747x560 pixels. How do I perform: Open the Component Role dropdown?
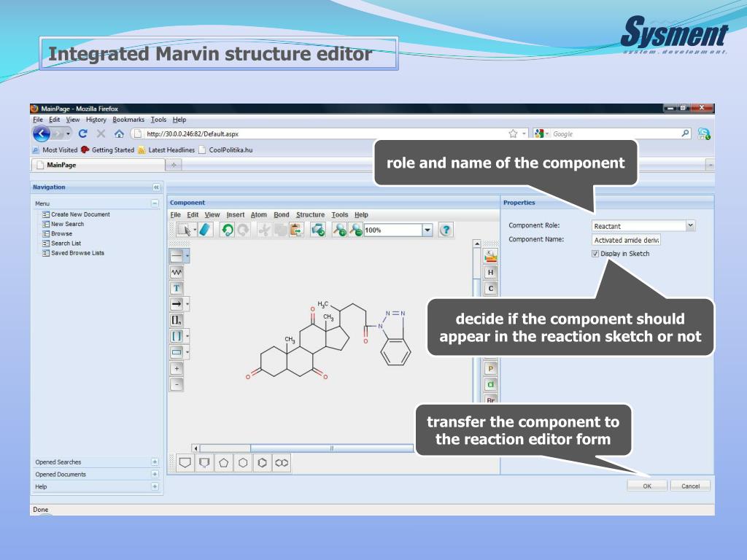tap(690, 226)
